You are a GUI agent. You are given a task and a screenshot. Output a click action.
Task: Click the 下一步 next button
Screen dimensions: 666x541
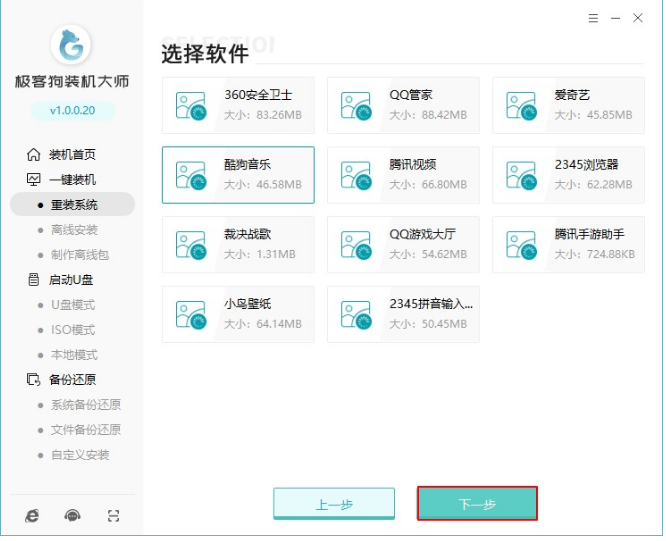pos(477,504)
